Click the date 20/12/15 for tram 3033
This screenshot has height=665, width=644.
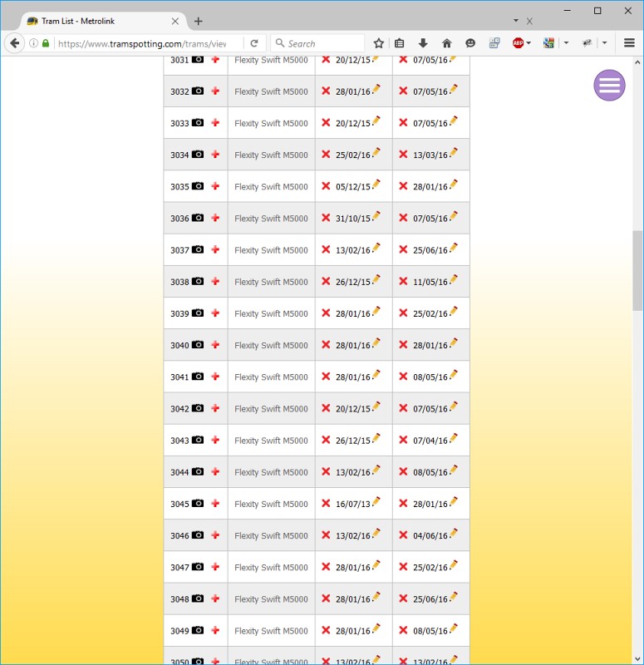click(x=352, y=123)
